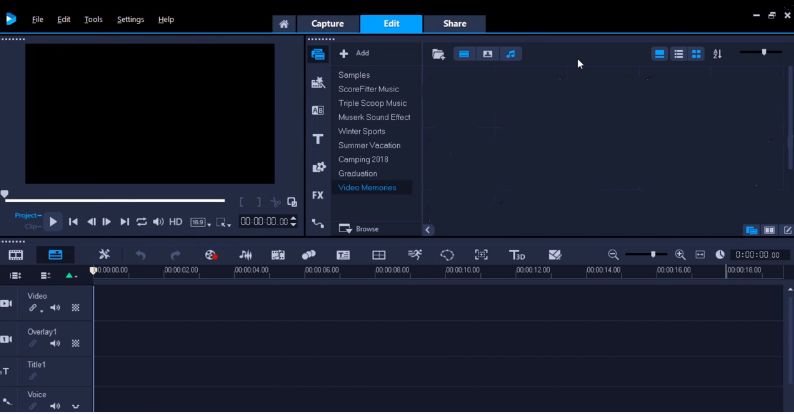This screenshot has width=794, height=414.
Task: Toggle show audio files in library
Action: [510, 54]
